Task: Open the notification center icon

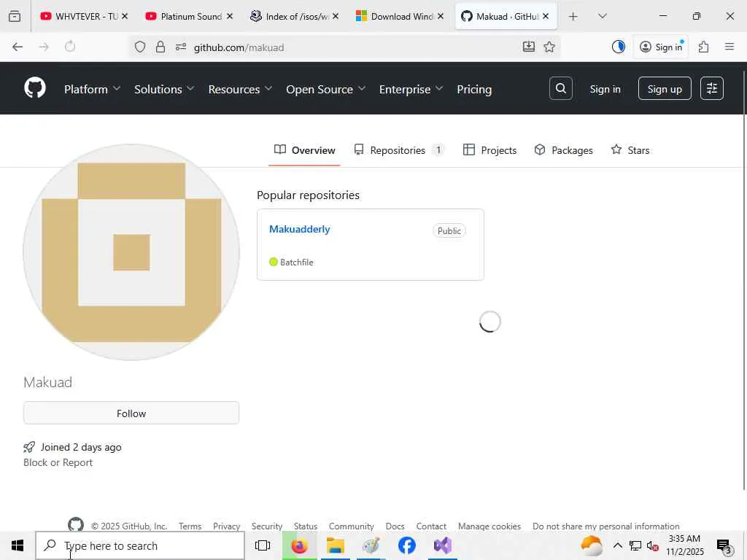Action: coord(724,546)
